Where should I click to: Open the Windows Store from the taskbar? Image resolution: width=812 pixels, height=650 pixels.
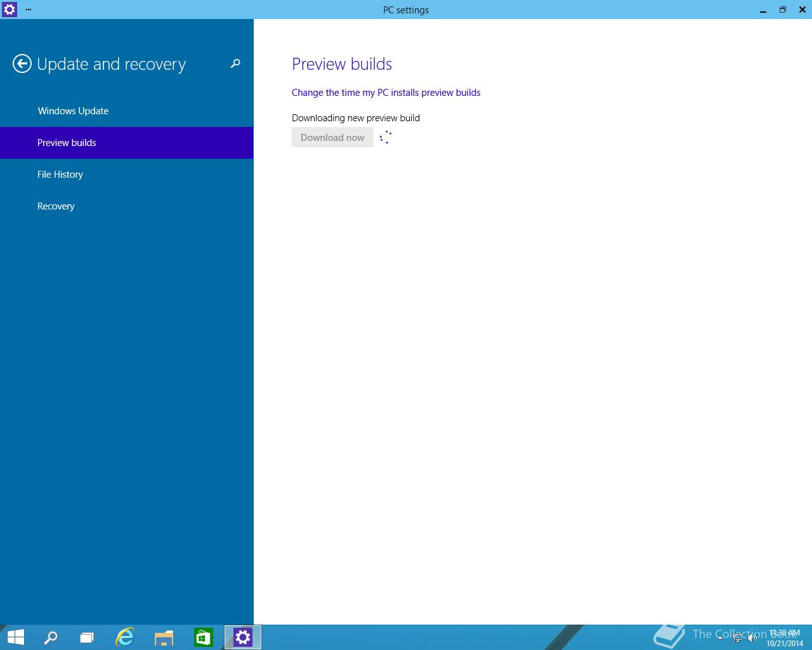tap(203, 637)
